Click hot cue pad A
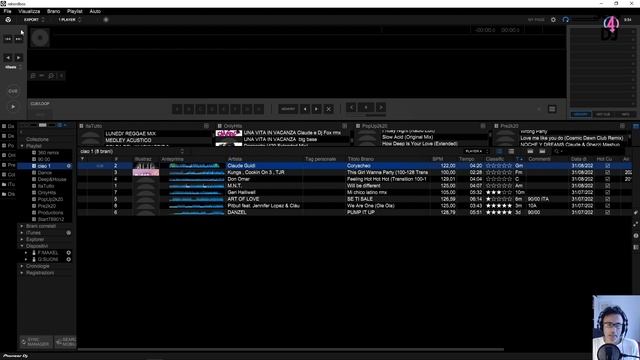The height and width of the screenshot is (360, 640). coord(177,109)
